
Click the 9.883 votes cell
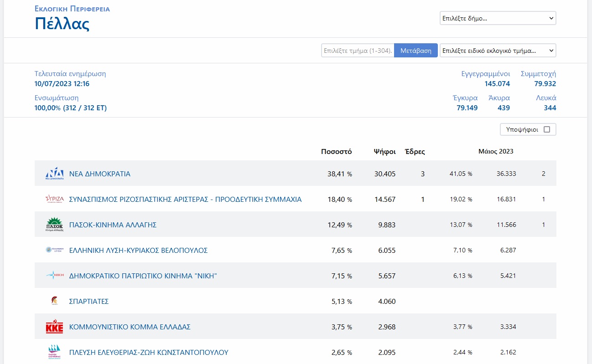click(x=387, y=225)
